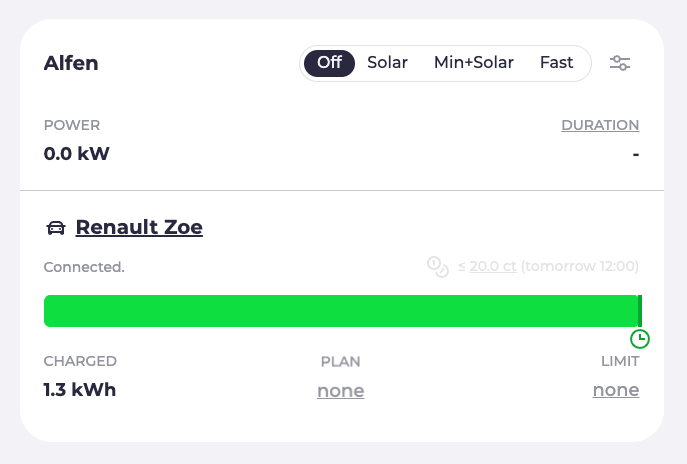Enable Min+Solar charging mode

[473, 63]
